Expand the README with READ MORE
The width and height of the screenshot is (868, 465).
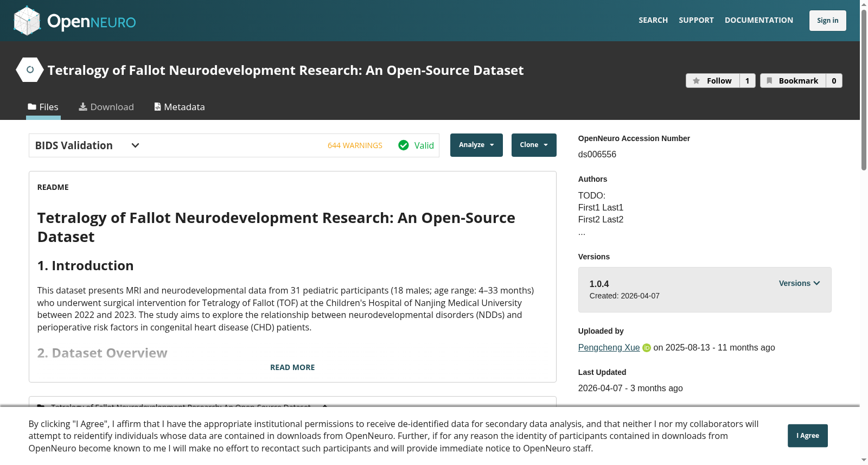(292, 367)
